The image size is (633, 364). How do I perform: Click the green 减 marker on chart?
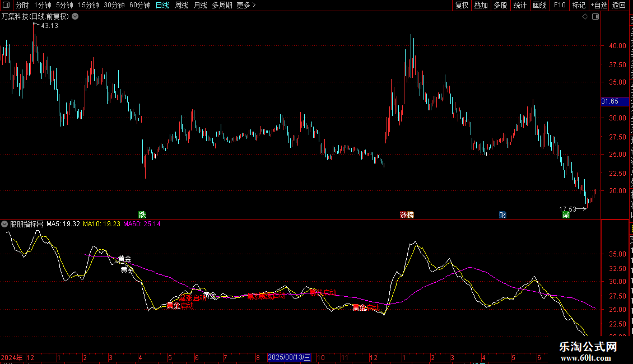tap(566, 214)
